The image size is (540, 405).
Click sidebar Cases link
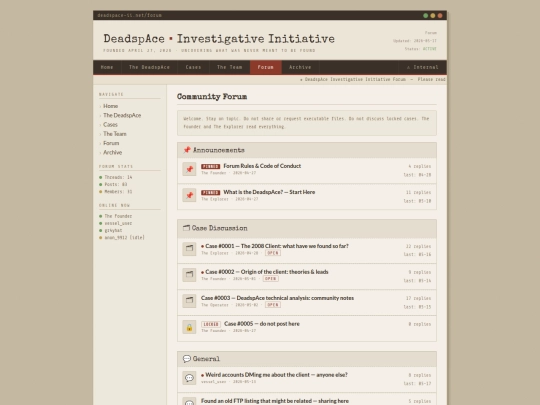111,125
